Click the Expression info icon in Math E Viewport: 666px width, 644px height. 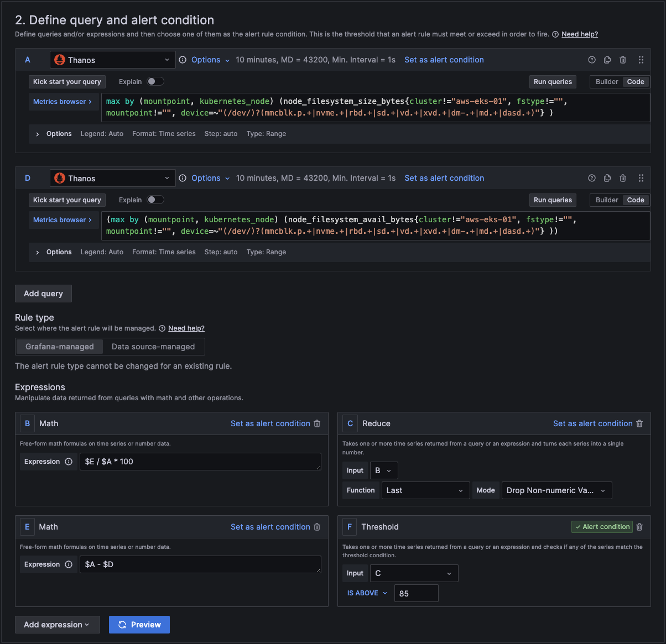tap(67, 564)
